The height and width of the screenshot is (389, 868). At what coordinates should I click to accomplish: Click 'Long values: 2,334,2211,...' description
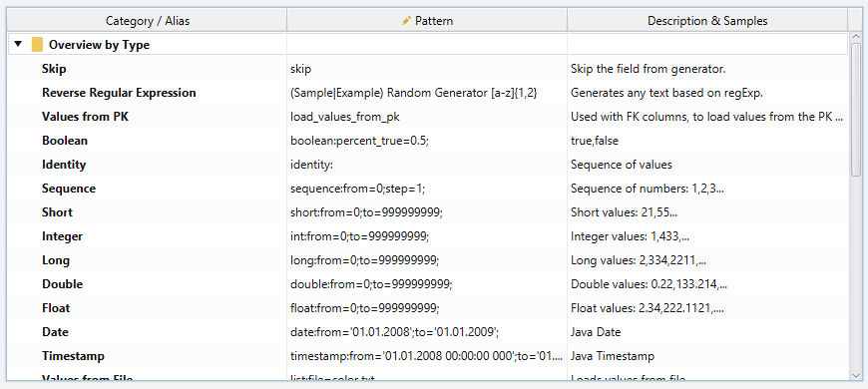[x=707, y=259]
